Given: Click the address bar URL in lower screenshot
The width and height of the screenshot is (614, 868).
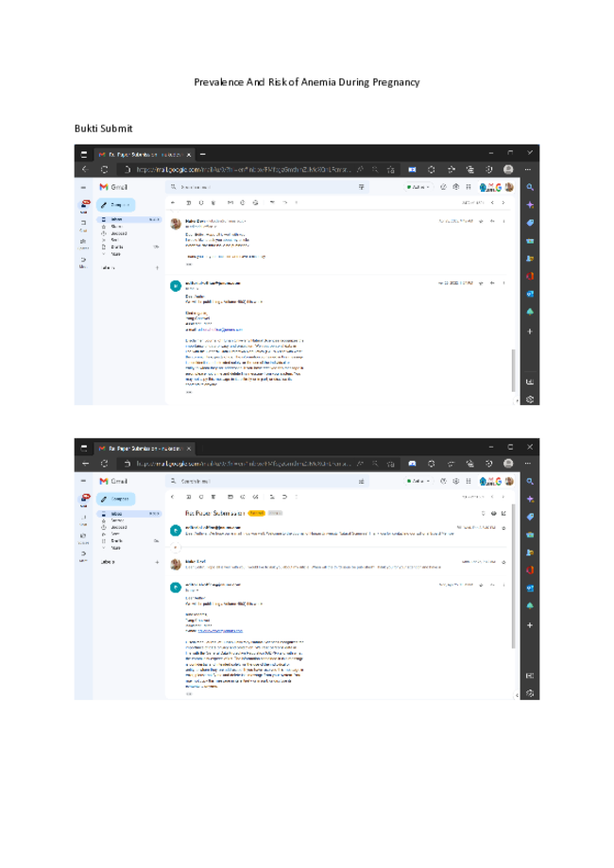Looking at the screenshot, I should click(244, 464).
